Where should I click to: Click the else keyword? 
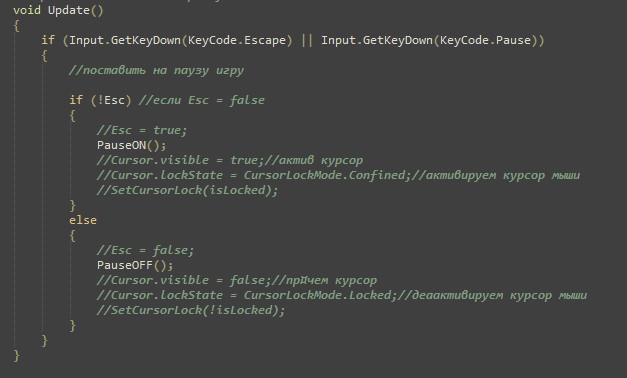click(x=83, y=220)
